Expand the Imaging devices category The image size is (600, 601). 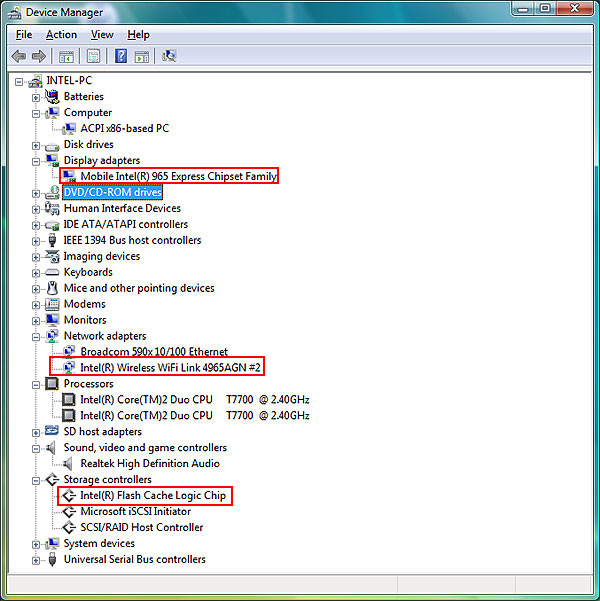pyautogui.click(x=36, y=257)
